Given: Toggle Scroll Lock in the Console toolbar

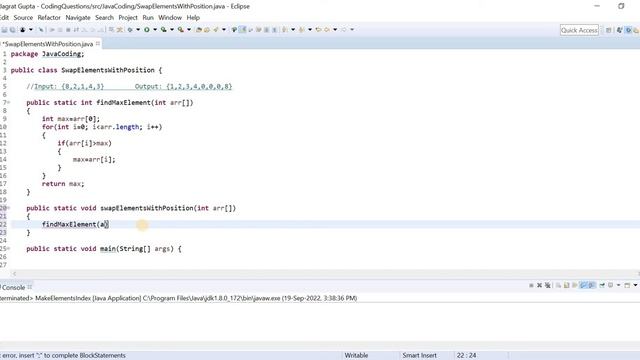Looking at the screenshot, I should (567, 285).
